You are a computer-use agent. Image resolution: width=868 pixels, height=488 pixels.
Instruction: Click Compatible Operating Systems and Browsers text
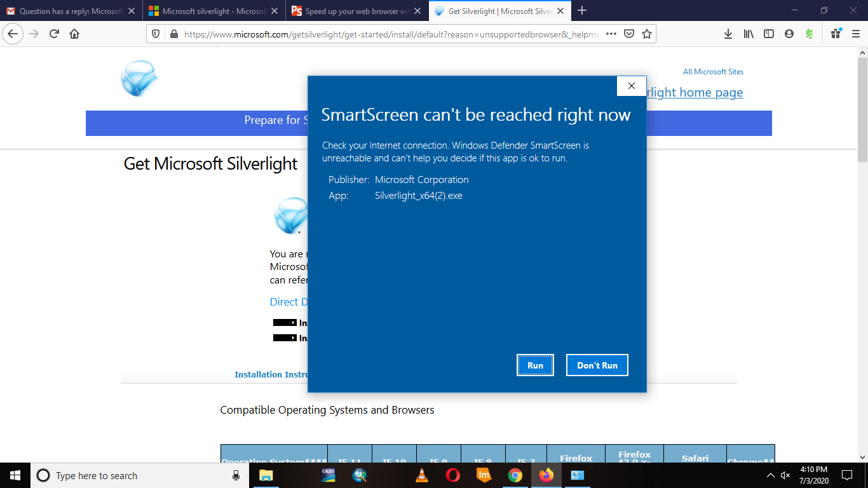click(327, 410)
